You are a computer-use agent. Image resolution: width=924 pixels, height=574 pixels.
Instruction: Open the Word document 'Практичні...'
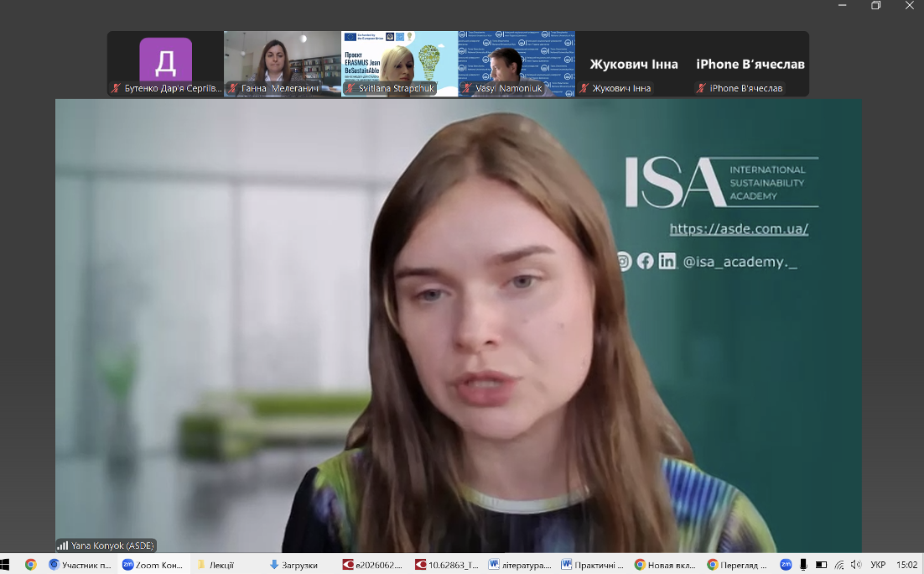pyautogui.click(x=593, y=565)
